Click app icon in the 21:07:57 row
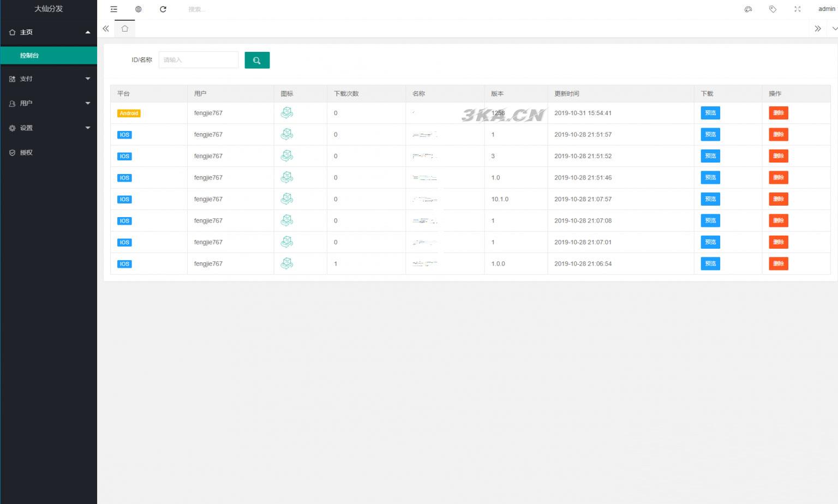The height and width of the screenshot is (504, 838). (287, 199)
